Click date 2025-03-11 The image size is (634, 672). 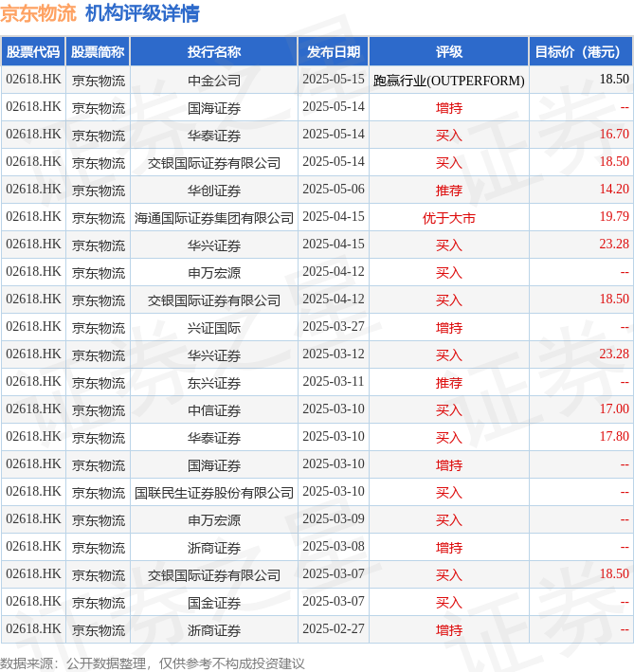(334, 381)
